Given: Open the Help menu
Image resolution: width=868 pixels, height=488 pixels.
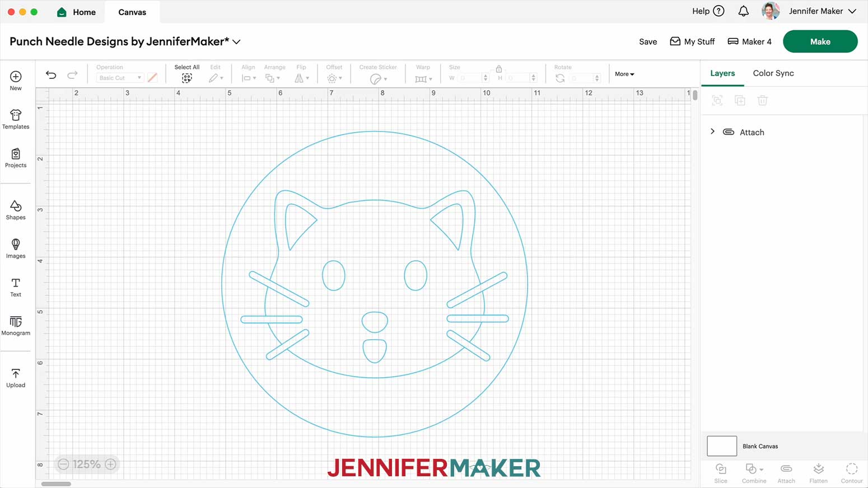Looking at the screenshot, I should point(708,11).
